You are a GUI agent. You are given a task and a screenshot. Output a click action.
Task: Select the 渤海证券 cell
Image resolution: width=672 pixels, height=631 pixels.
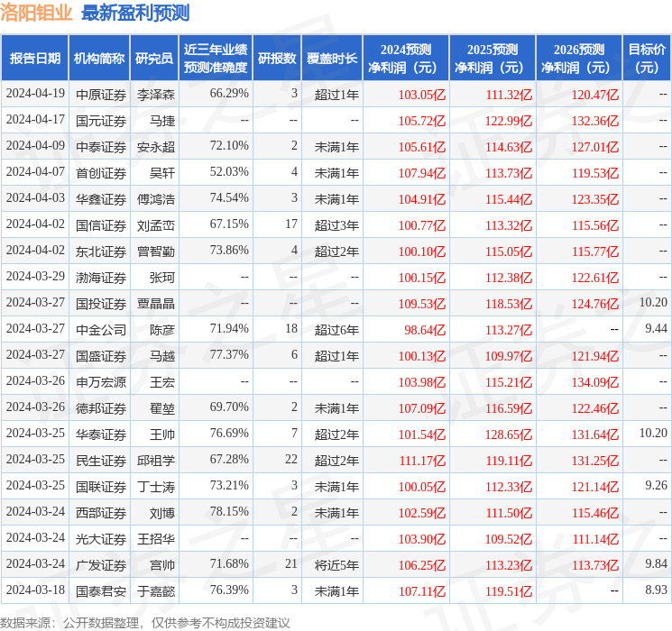click(x=101, y=278)
